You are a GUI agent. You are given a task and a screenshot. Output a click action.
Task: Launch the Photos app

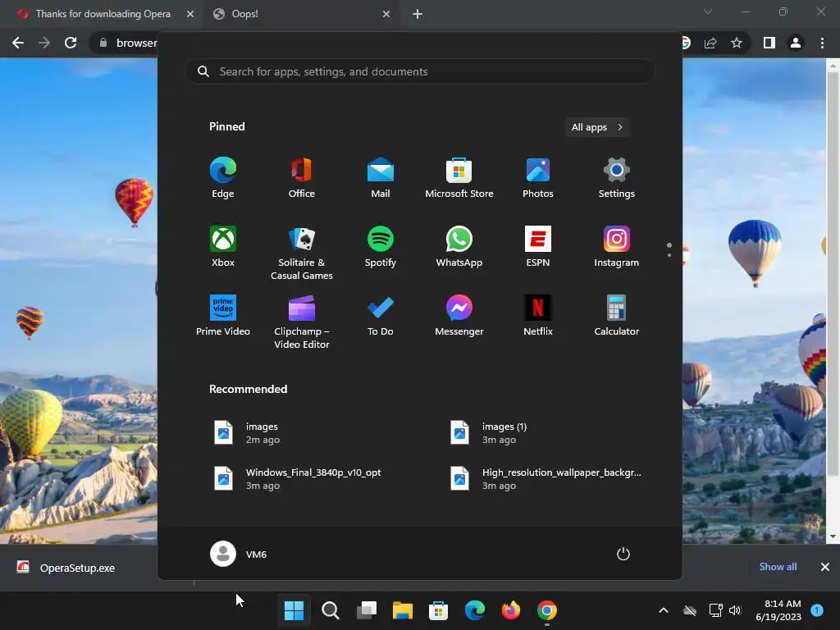click(538, 178)
